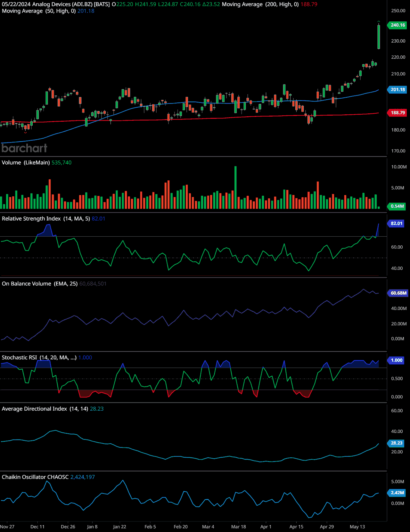The image size is (410, 532).
Task: Click the Nov 27 date label
Action: point(7,527)
